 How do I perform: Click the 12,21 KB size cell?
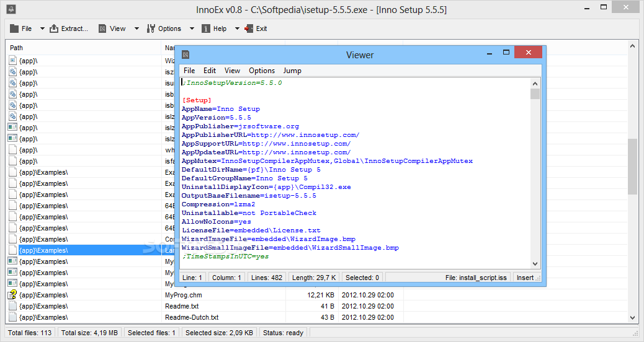point(320,295)
